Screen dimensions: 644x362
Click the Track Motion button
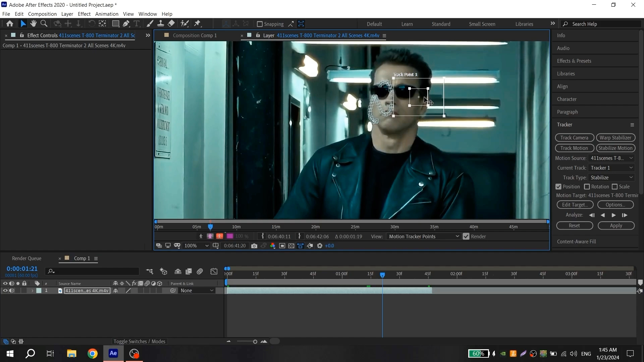[x=574, y=148]
